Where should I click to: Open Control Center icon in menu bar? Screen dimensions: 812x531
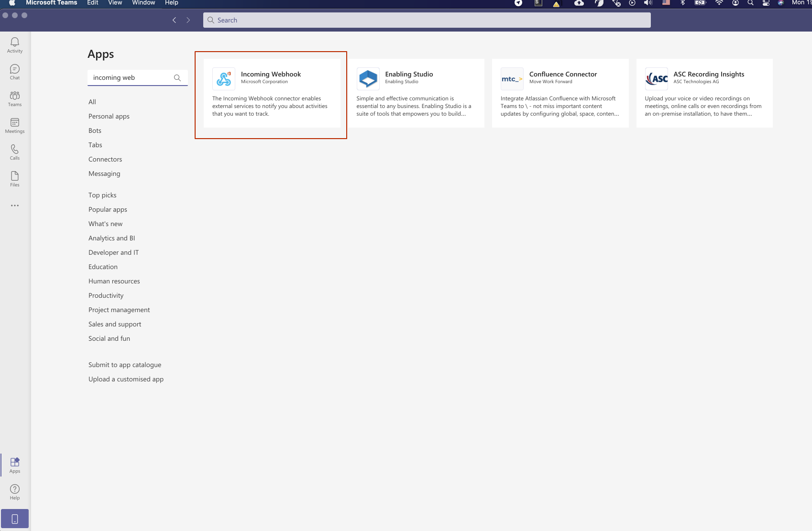766,3
